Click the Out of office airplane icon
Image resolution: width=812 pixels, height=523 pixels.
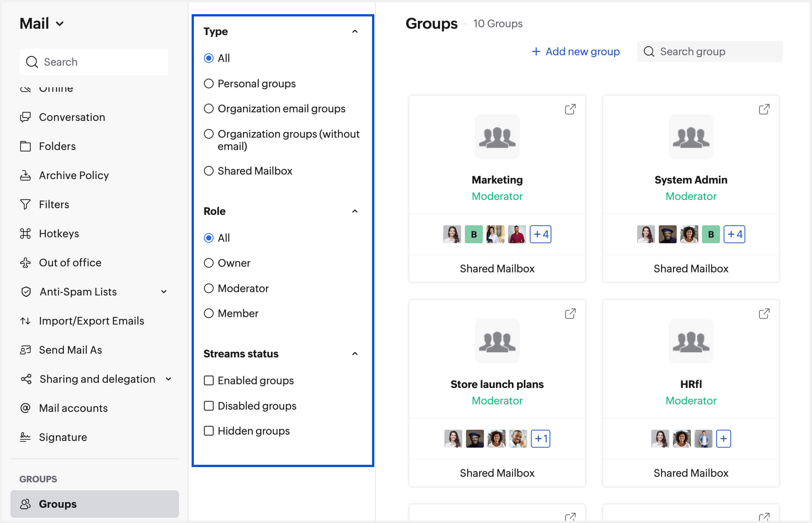pyautogui.click(x=25, y=263)
